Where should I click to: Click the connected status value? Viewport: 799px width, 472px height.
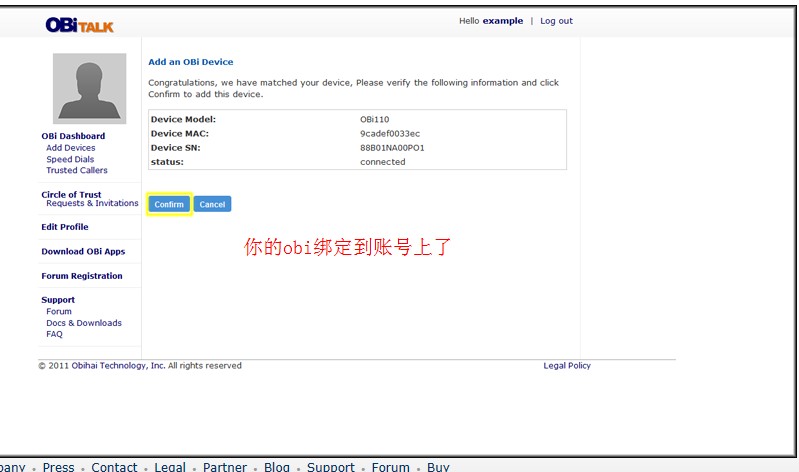pyautogui.click(x=383, y=162)
